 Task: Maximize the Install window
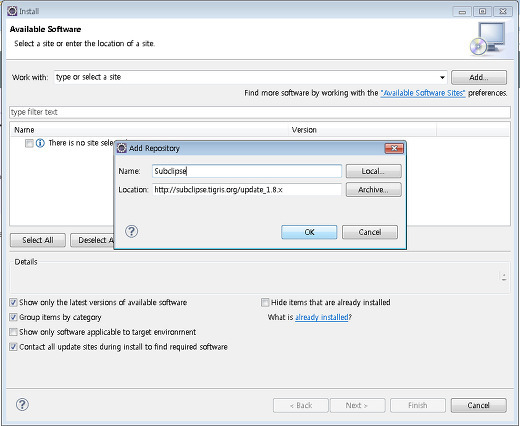click(482, 12)
